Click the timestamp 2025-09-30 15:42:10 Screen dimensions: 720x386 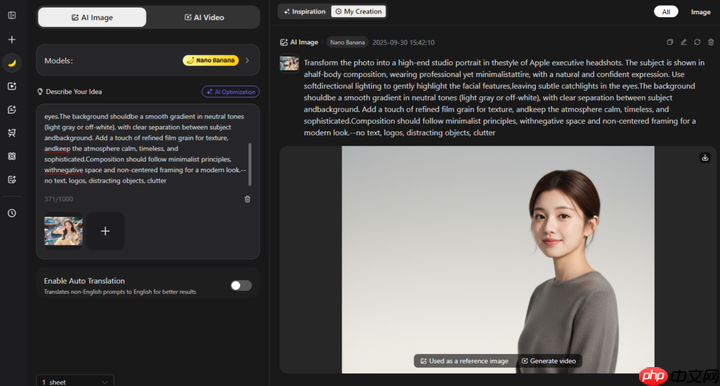(403, 42)
